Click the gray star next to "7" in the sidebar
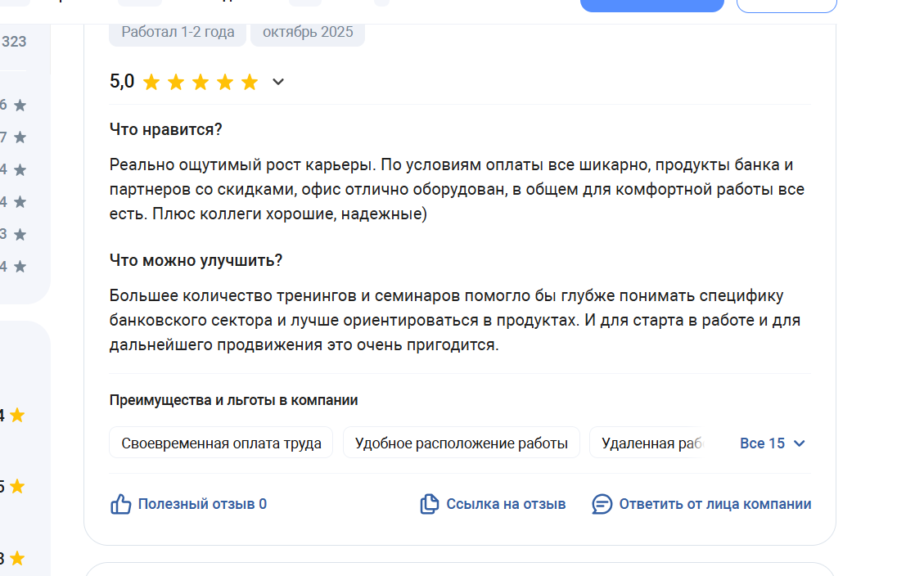 [20, 137]
